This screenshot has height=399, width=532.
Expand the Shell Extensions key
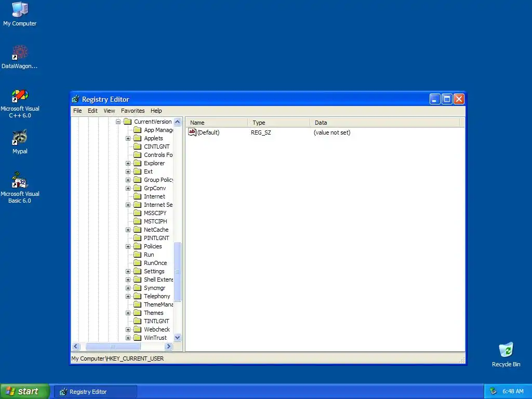[128, 280]
